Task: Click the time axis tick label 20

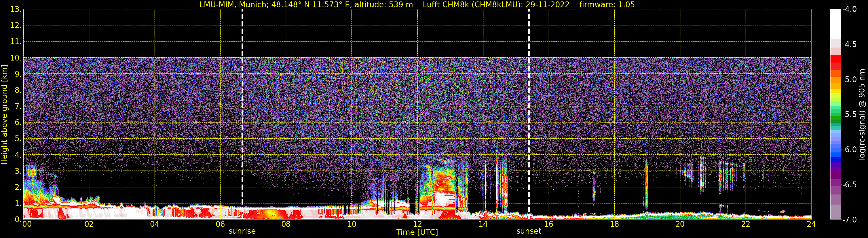Action: [680, 224]
